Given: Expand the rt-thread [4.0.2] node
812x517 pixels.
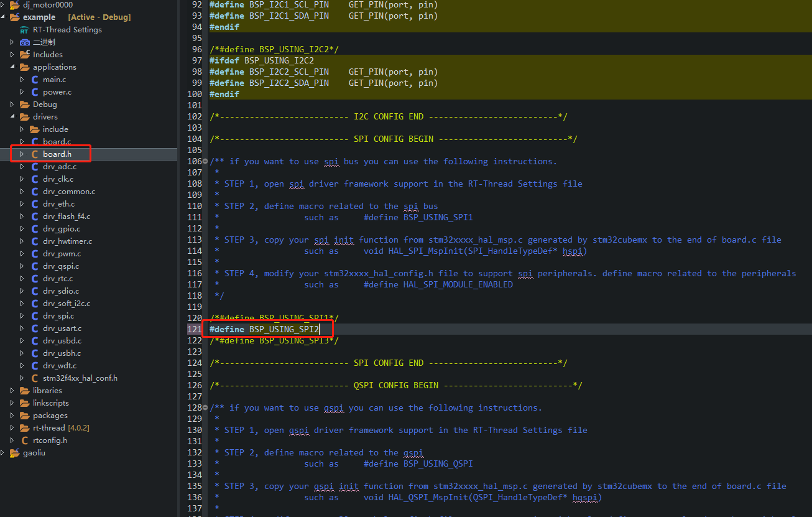Looking at the screenshot, I should coord(11,427).
